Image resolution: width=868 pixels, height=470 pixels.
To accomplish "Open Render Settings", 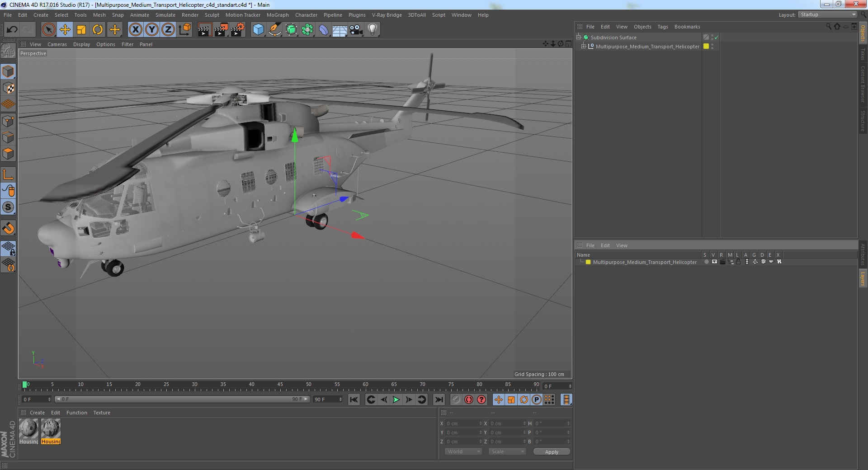I will pyautogui.click(x=238, y=30).
